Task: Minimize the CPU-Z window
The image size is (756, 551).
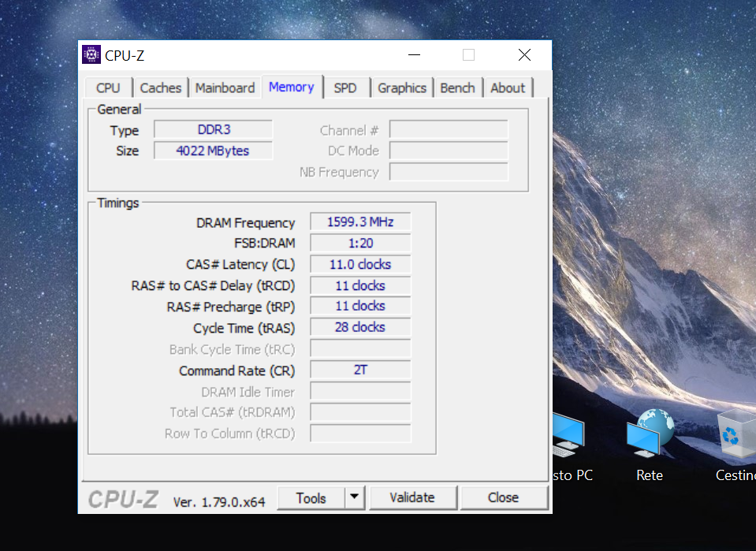Action: (414, 55)
